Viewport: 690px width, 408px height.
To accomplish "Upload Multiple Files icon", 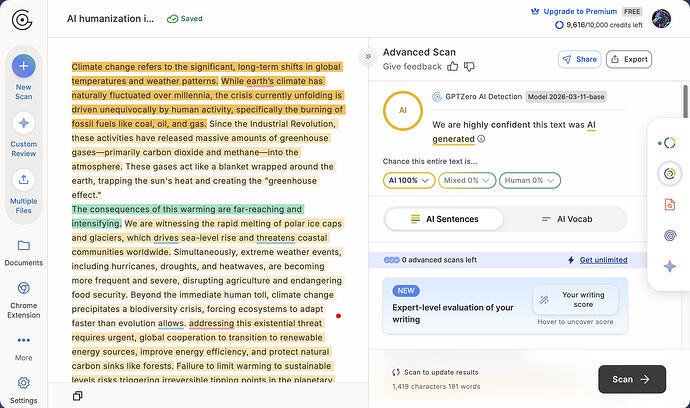I will (x=24, y=180).
